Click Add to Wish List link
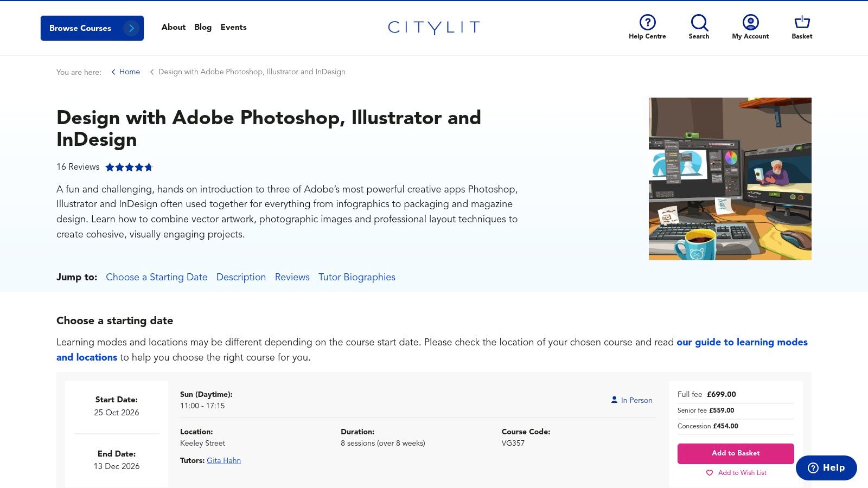The height and width of the screenshot is (488, 868). (x=742, y=473)
